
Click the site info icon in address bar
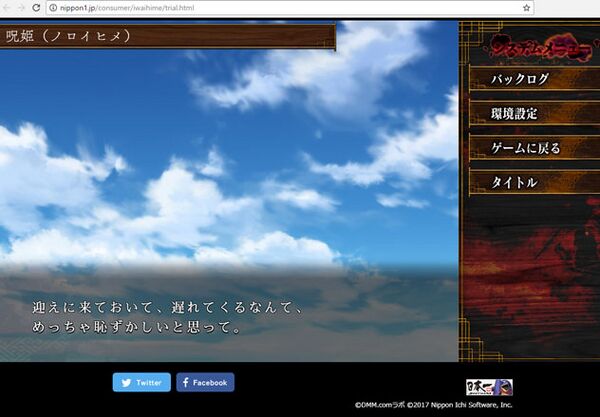pyautogui.click(x=53, y=8)
